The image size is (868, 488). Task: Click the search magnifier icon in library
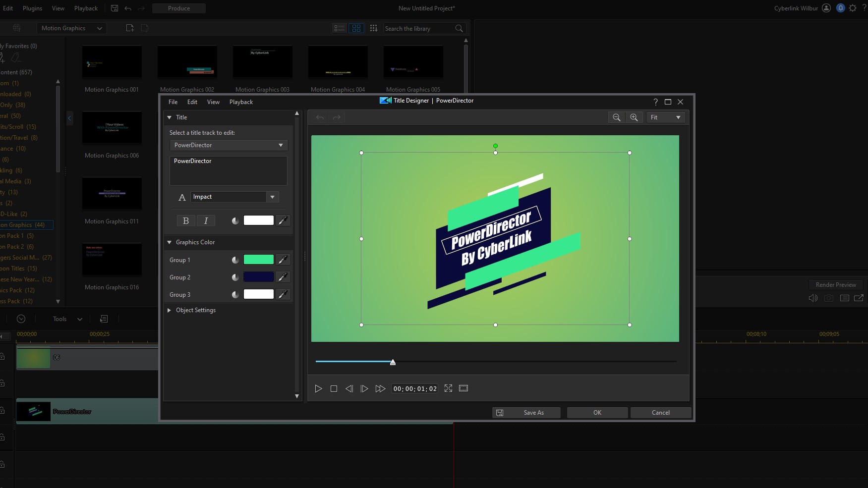459,28
